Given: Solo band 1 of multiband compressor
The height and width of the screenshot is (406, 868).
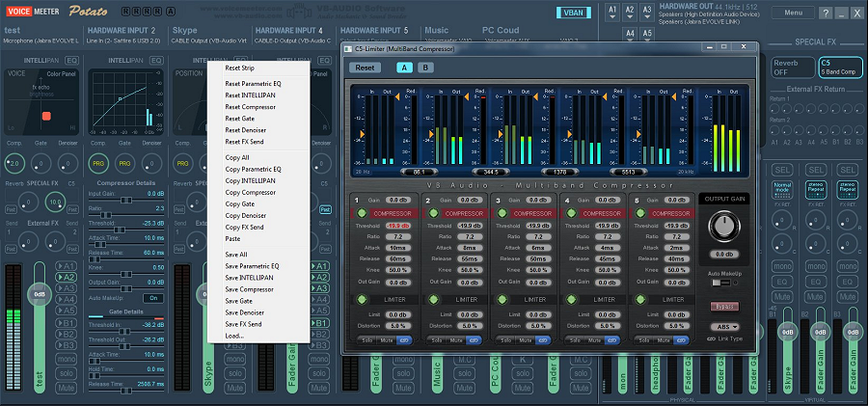Looking at the screenshot, I should coord(367,340).
